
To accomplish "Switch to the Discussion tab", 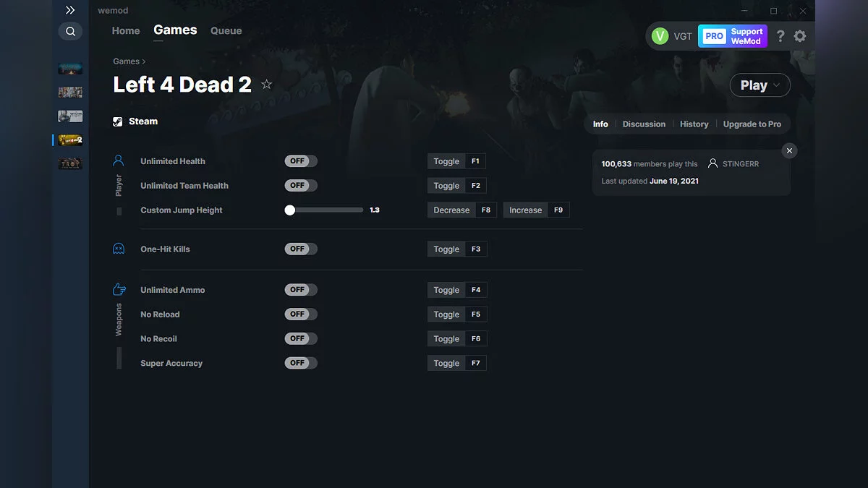I will (x=644, y=124).
